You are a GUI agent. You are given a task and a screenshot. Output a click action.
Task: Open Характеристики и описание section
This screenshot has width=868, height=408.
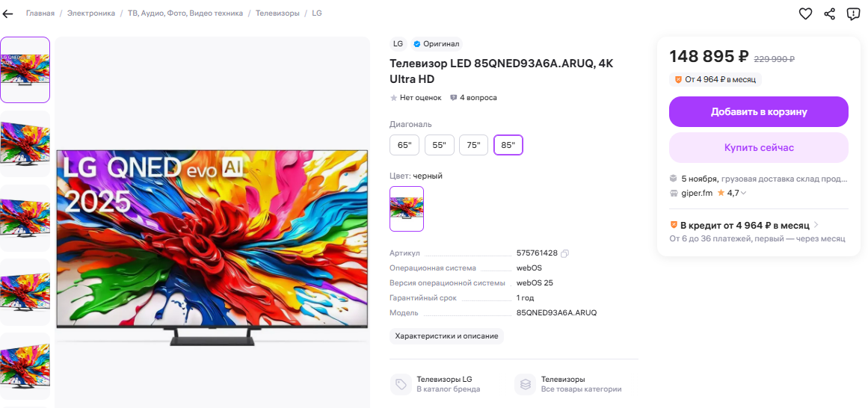pos(447,336)
